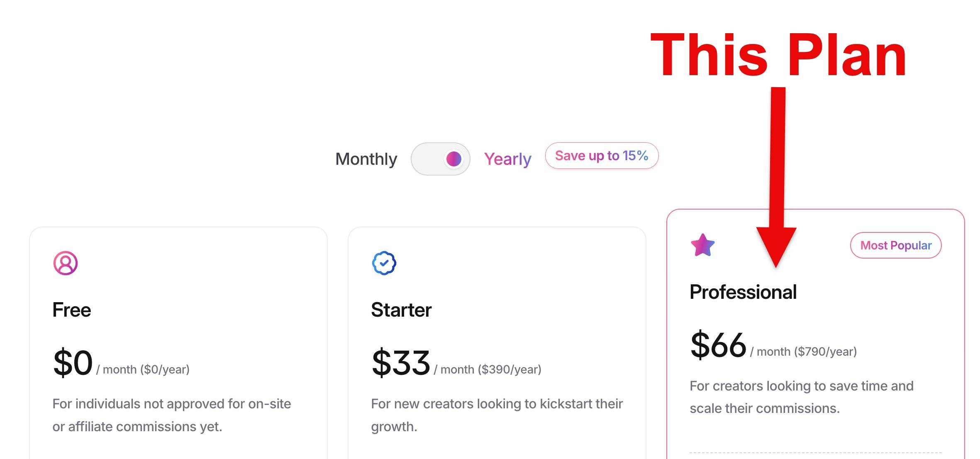Screen dimensions: 980x459
Task: Select the Free plan title
Action: [x=71, y=310]
